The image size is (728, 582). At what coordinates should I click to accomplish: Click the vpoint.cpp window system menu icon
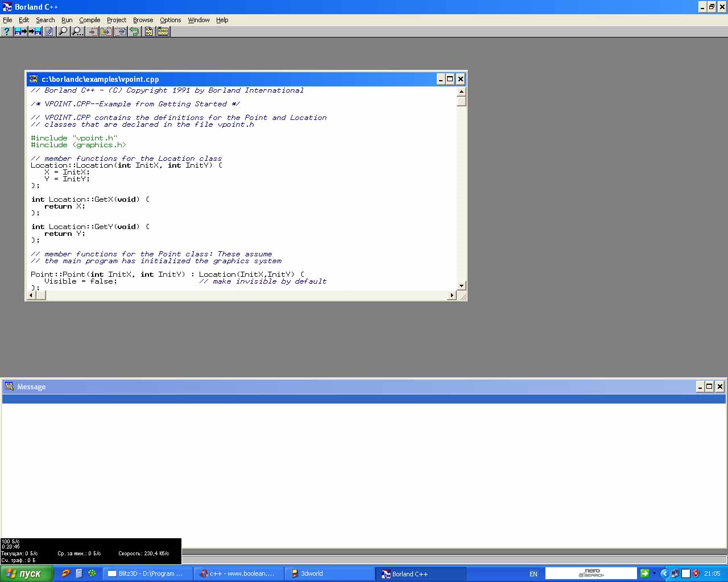[x=34, y=79]
